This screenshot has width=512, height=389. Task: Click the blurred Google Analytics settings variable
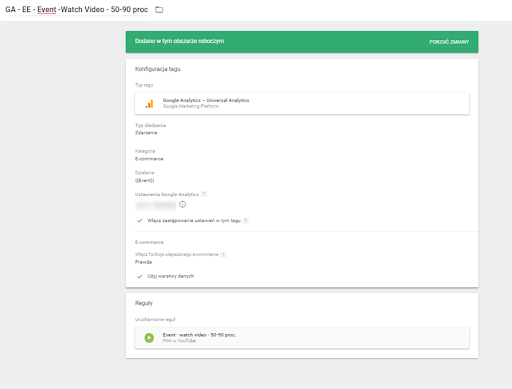coord(156,205)
